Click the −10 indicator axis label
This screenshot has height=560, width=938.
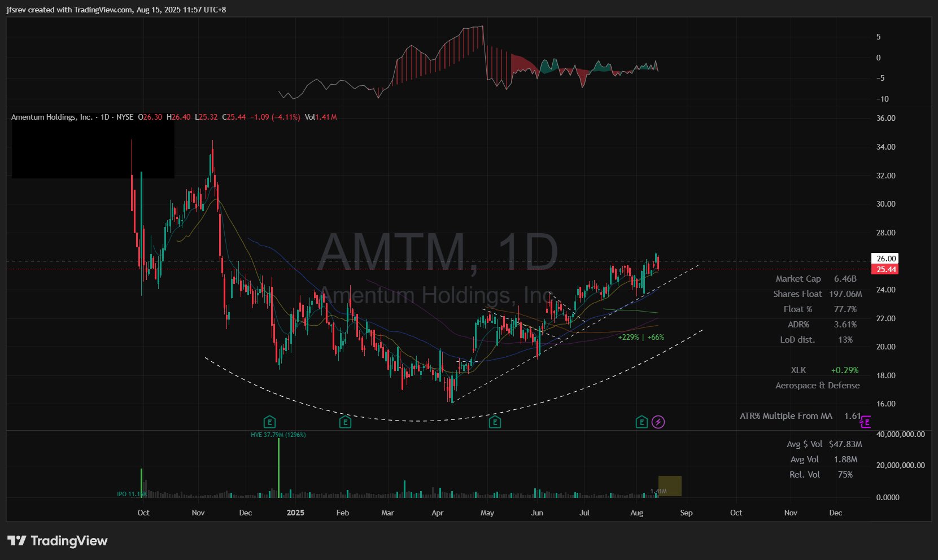(x=882, y=99)
